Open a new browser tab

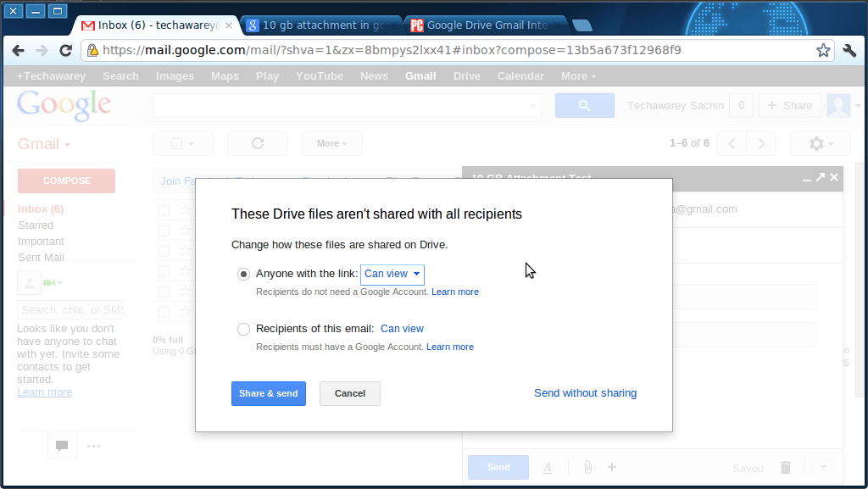coord(581,25)
